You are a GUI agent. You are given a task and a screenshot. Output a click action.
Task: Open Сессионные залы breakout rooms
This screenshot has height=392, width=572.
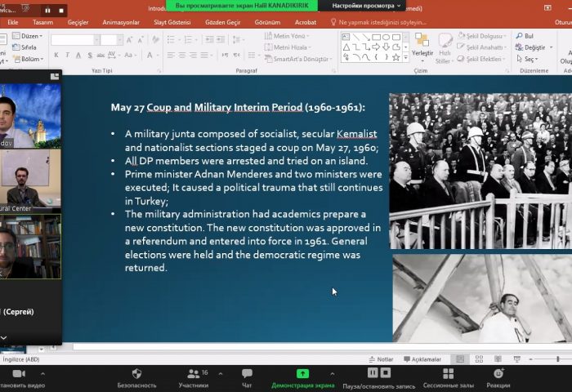point(448,374)
